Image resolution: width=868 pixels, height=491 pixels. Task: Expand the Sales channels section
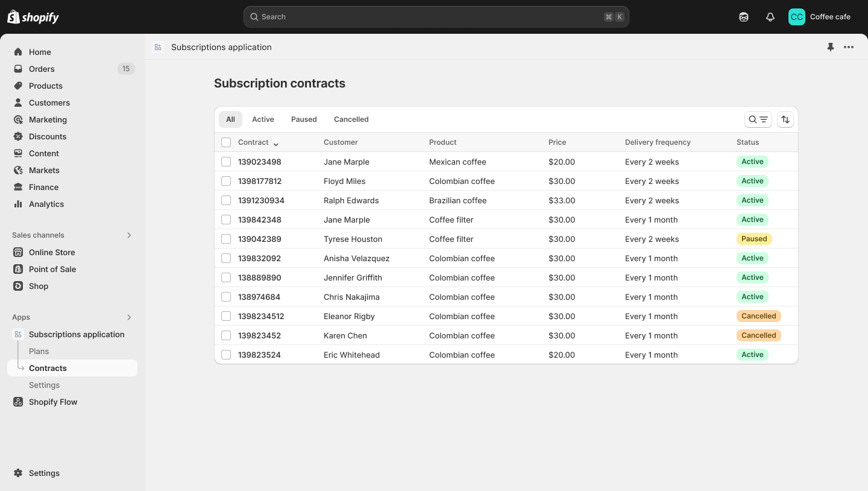coord(129,235)
